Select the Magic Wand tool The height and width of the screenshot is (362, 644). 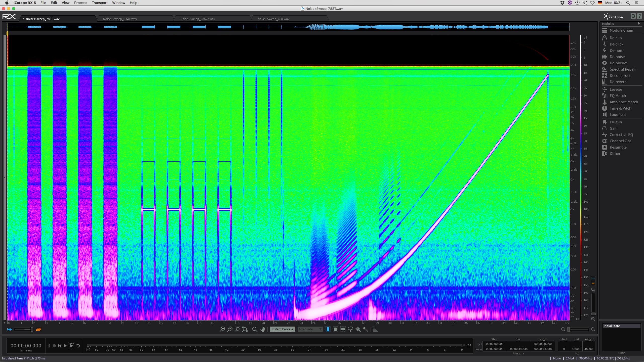point(366,329)
